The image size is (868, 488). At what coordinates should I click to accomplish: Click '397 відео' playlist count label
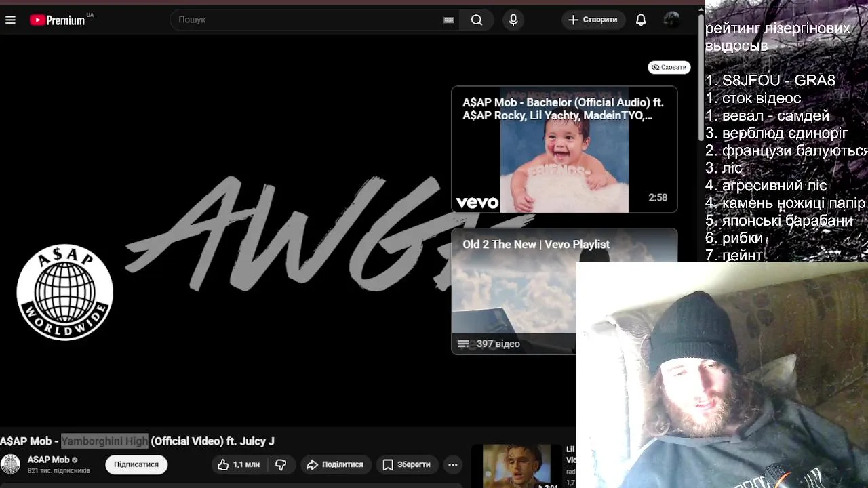pos(498,344)
